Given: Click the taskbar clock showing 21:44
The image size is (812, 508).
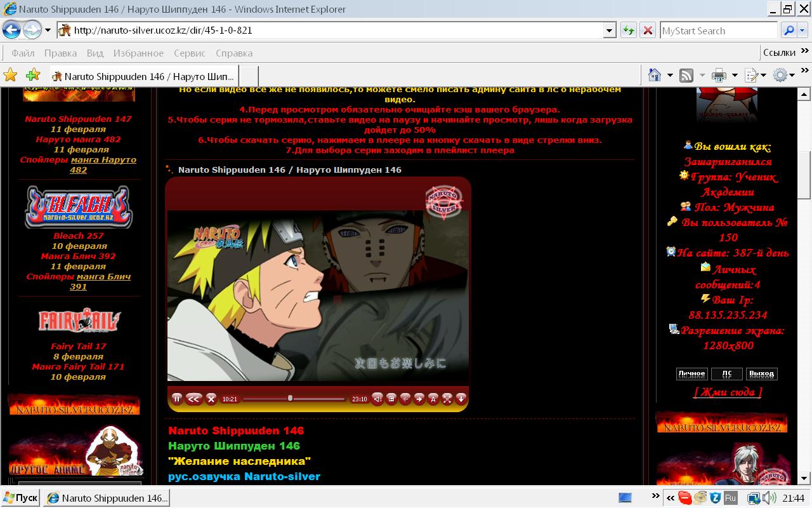Looking at the screenshot, I should click(794, 498).
